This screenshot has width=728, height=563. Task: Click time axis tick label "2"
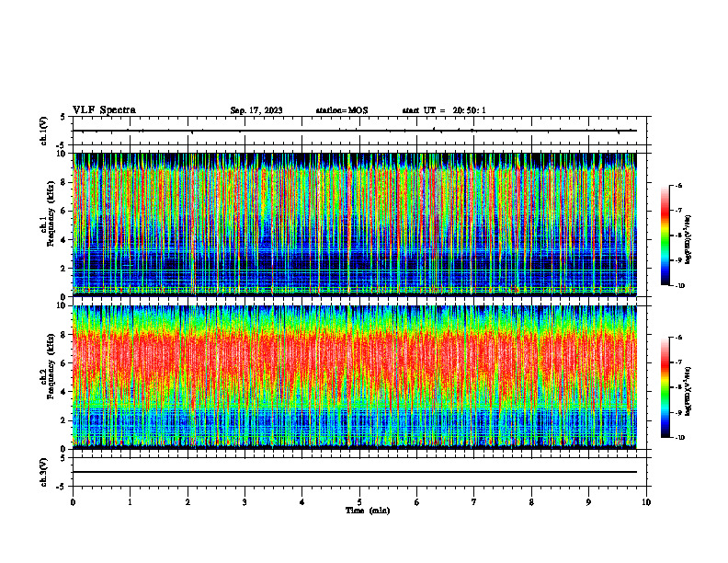pos(188,502)
